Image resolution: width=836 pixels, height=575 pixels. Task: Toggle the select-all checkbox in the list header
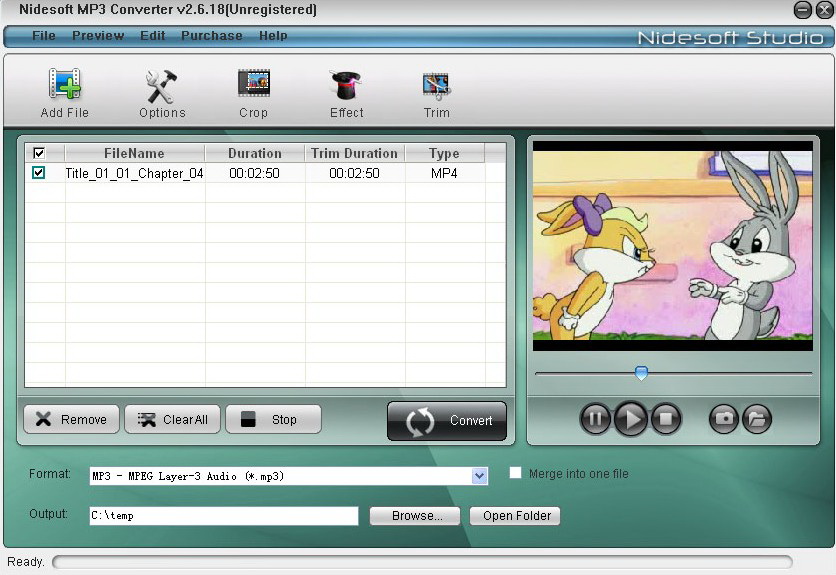coord(39,153)
